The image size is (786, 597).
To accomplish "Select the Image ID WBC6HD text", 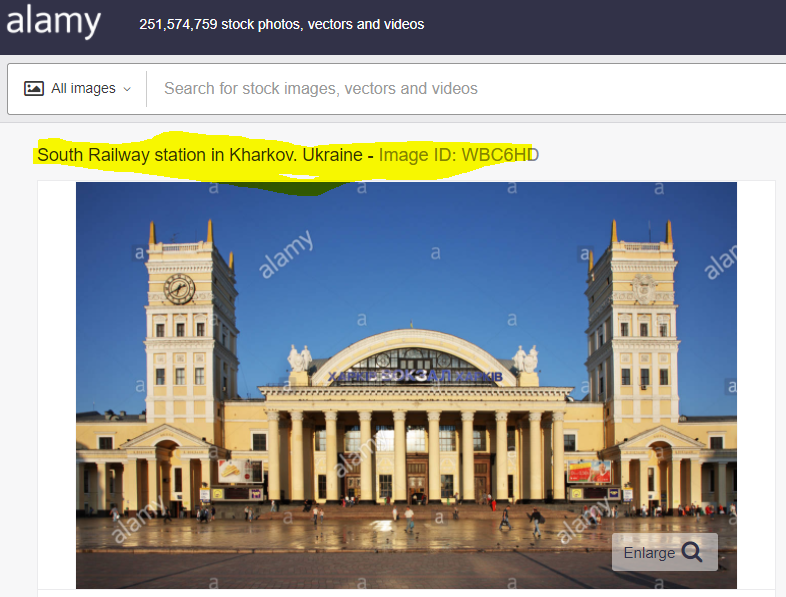I will [x=458, y=155].
